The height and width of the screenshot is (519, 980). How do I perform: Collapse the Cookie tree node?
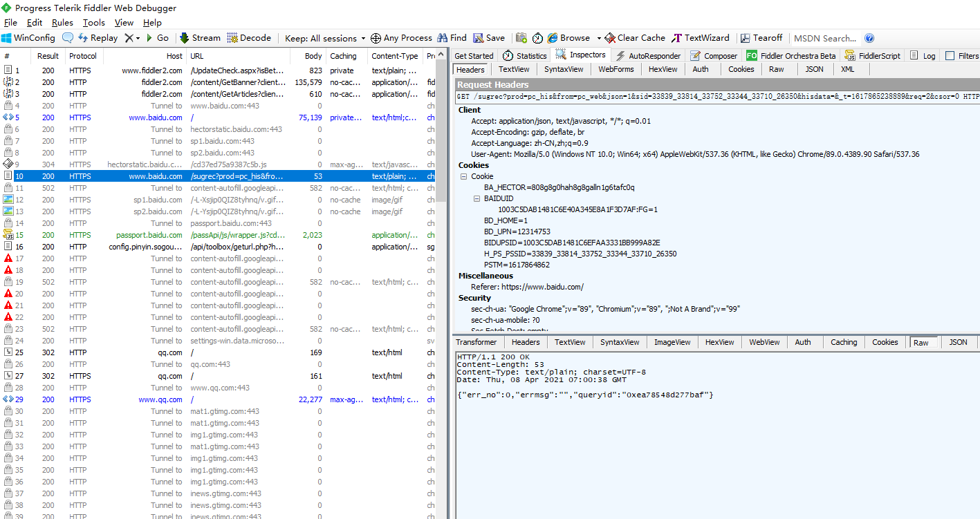point(463,177)
